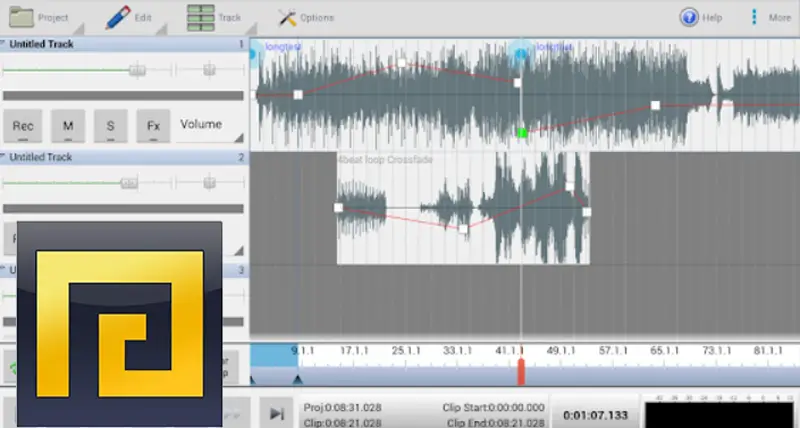
Task: Select the peak automation point on track 1
Action: (x=402, y=63)
